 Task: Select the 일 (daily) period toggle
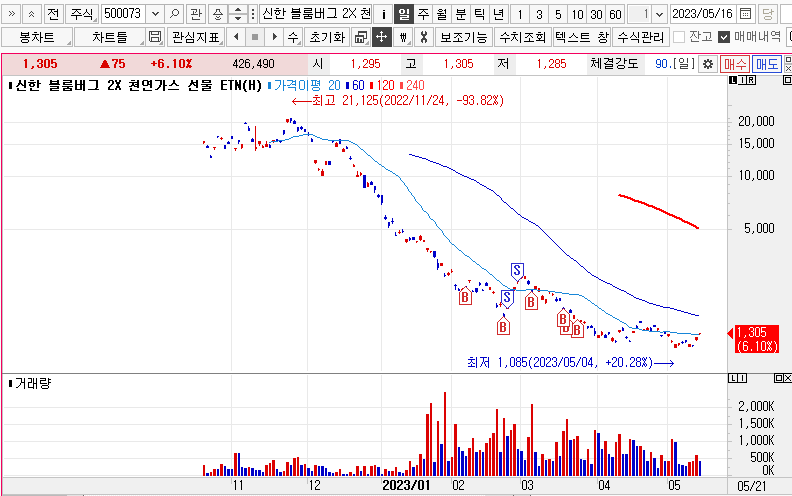404,14
